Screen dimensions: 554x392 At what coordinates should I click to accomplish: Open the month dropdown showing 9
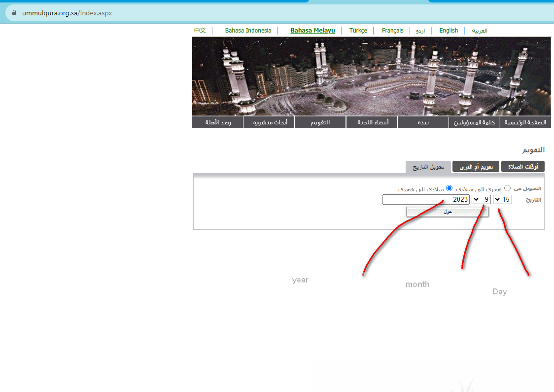point(481,199)
